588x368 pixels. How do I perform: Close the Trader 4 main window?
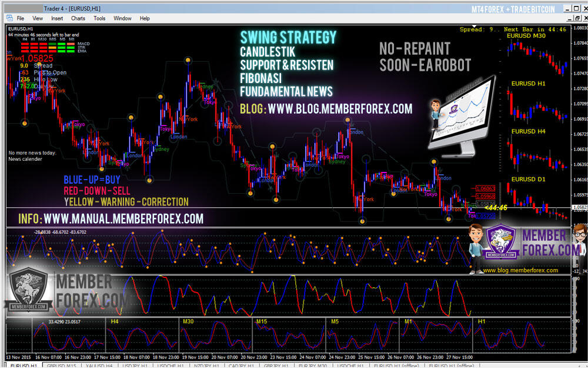(x=584, y=8)
